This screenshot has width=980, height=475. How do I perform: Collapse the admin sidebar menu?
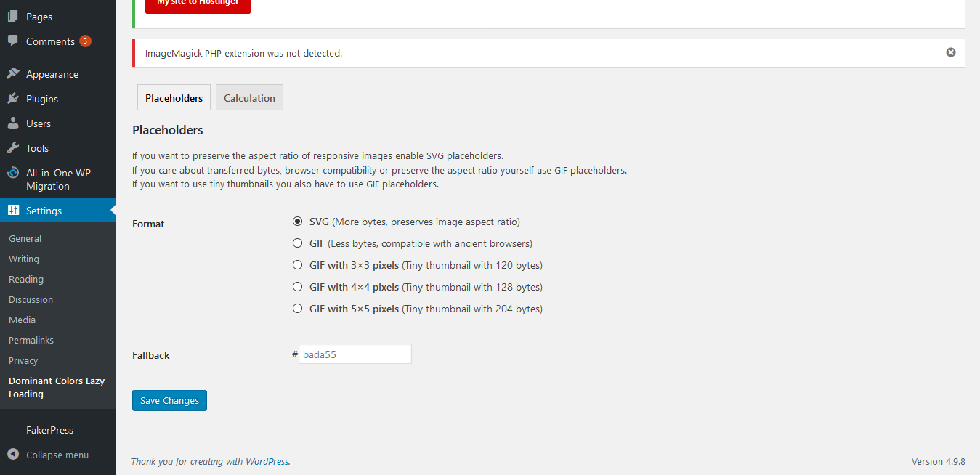click(57, 455)
